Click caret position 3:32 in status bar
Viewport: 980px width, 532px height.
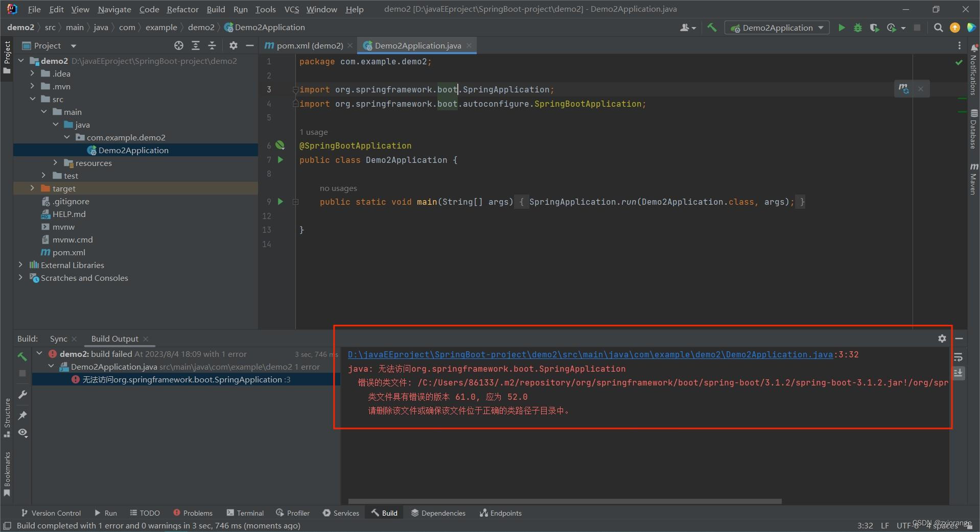[865, 525]
